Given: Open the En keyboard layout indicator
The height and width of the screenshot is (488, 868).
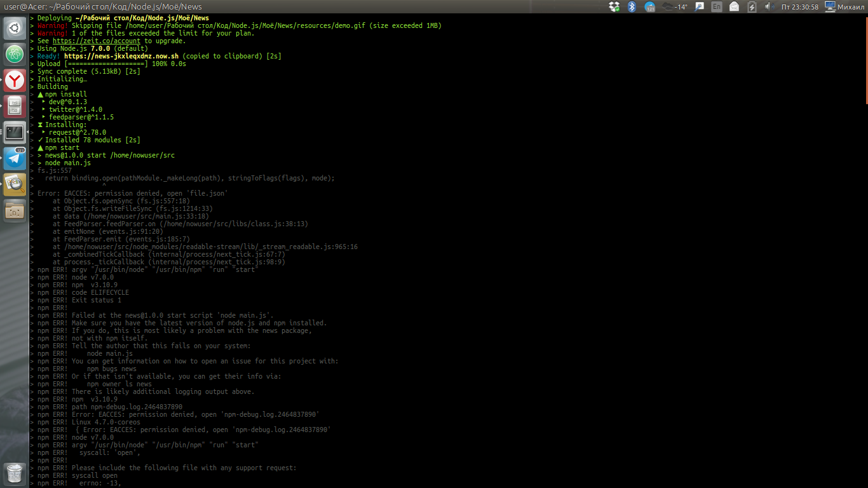Looking at the screenshot, I should (717, 6).
